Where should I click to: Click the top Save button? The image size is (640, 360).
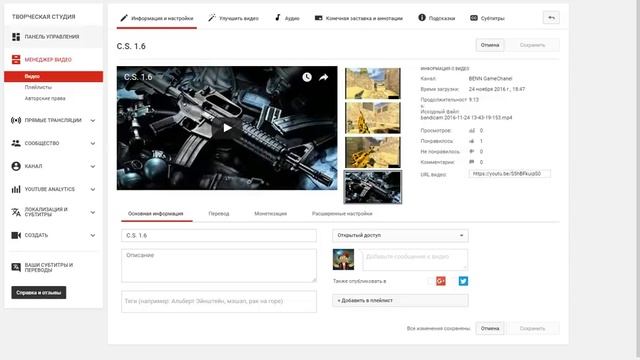(x=532, y=45)
